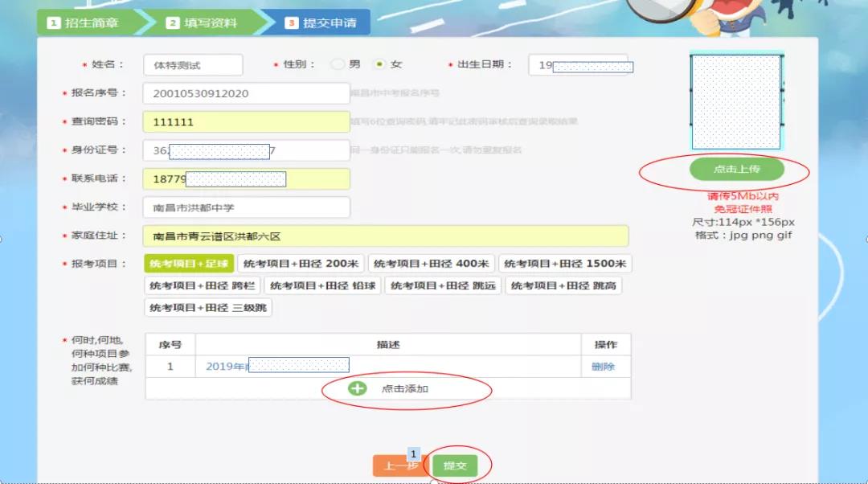Click the 上一步 previous step button
The image size is (868, 484).
pyautogui.click(x=400, y=466)
